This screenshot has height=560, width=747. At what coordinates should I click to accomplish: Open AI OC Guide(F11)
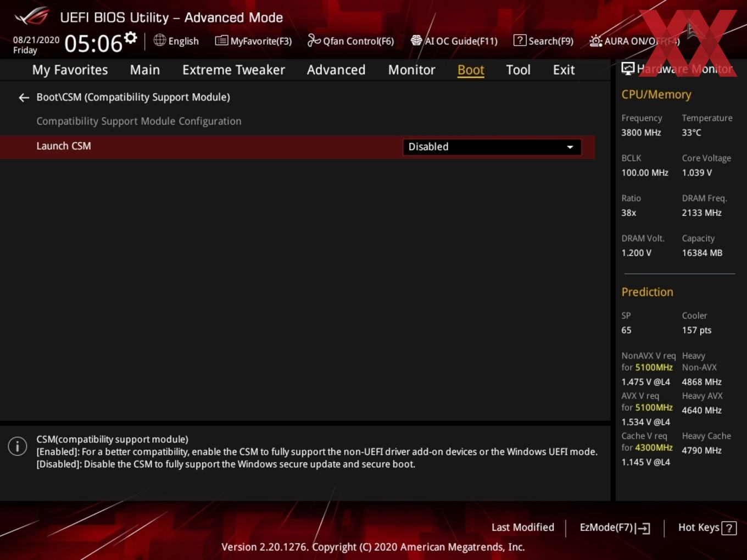coord(454,41)
